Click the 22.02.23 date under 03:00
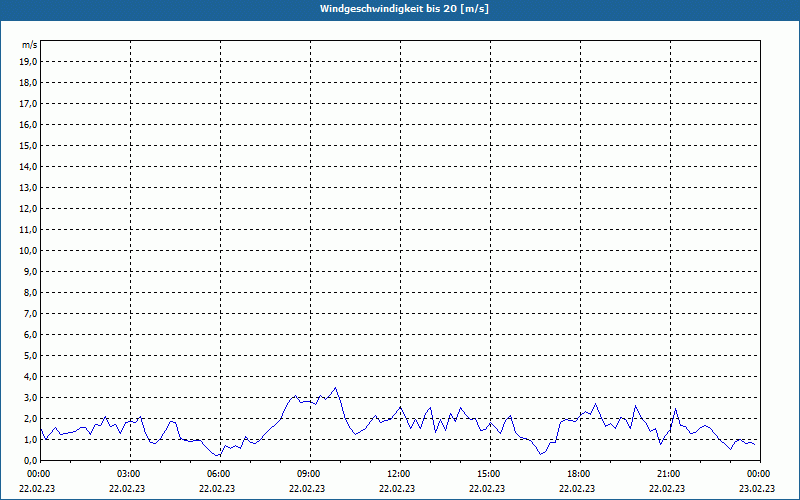Viewport: 800px width, 500px height. click(127, 488)
